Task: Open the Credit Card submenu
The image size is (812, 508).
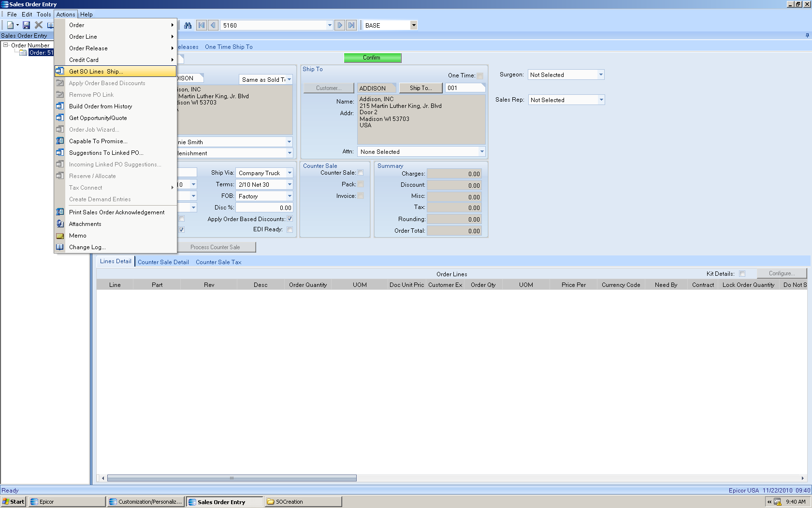Action: tap(116, 60)
